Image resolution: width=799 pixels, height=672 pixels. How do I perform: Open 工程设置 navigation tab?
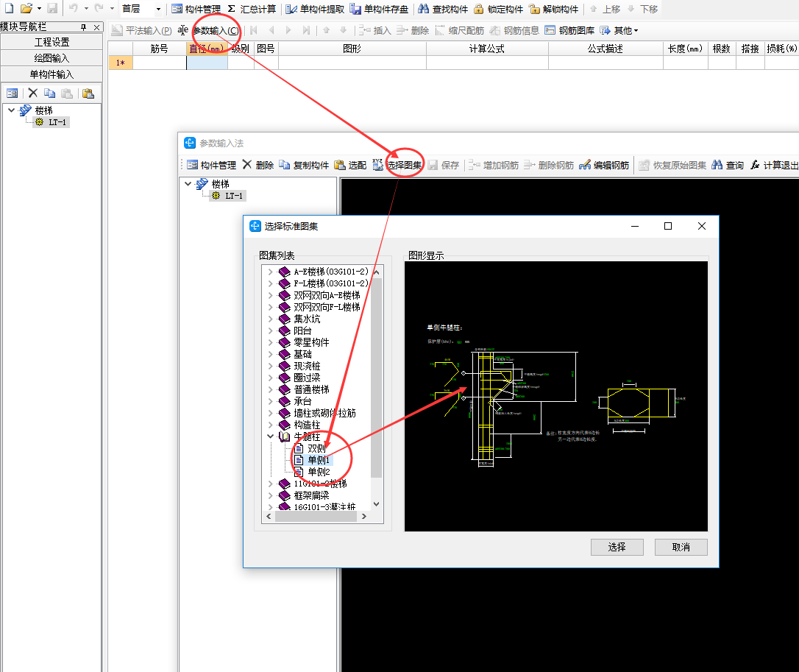coord(52,42)
